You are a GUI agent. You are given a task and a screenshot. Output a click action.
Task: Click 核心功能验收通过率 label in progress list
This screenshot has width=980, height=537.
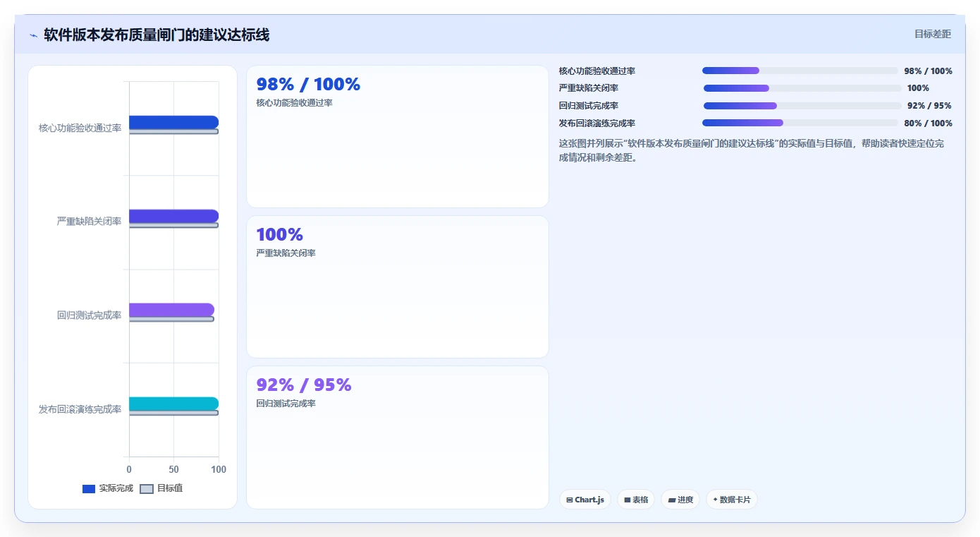pyautogui.click(x=597, y=71)
